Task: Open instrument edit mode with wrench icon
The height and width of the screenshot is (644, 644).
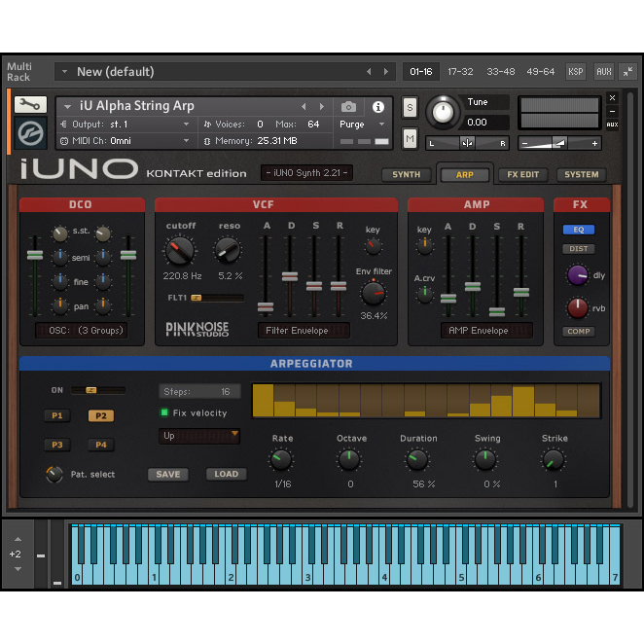Action: point(30,104)
